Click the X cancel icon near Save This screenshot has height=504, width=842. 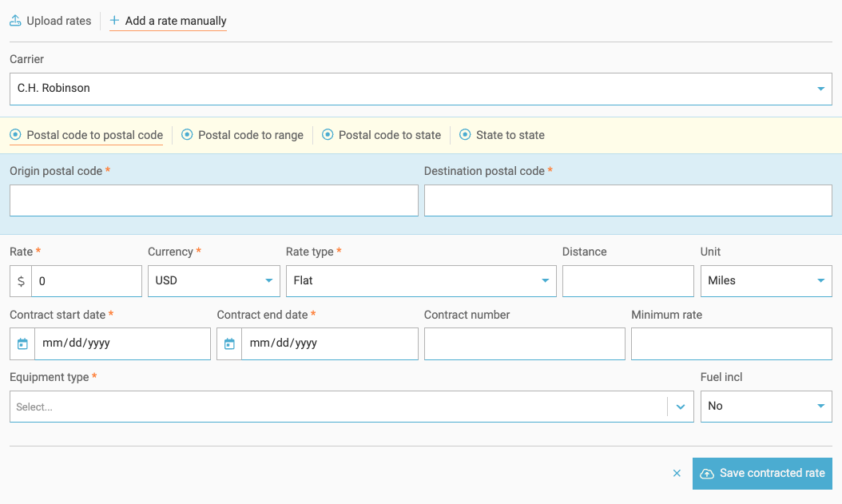tap(677, 474)
